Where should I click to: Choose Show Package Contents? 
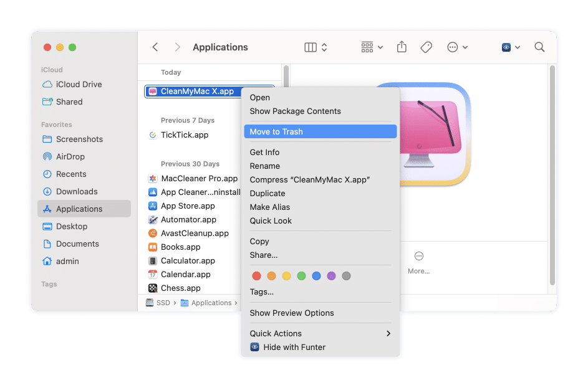[x=321, y=111]
